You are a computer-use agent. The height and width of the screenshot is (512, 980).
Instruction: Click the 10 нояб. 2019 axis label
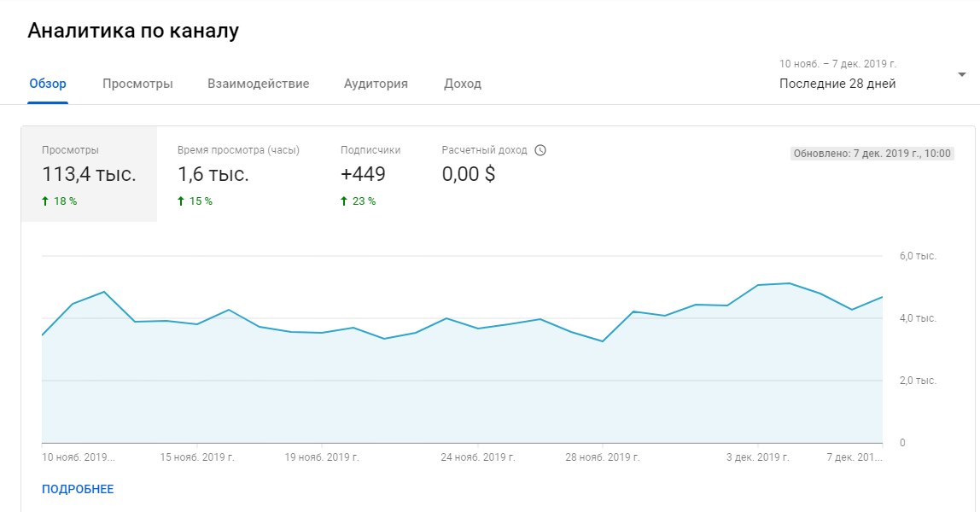[x=79, y=457]
